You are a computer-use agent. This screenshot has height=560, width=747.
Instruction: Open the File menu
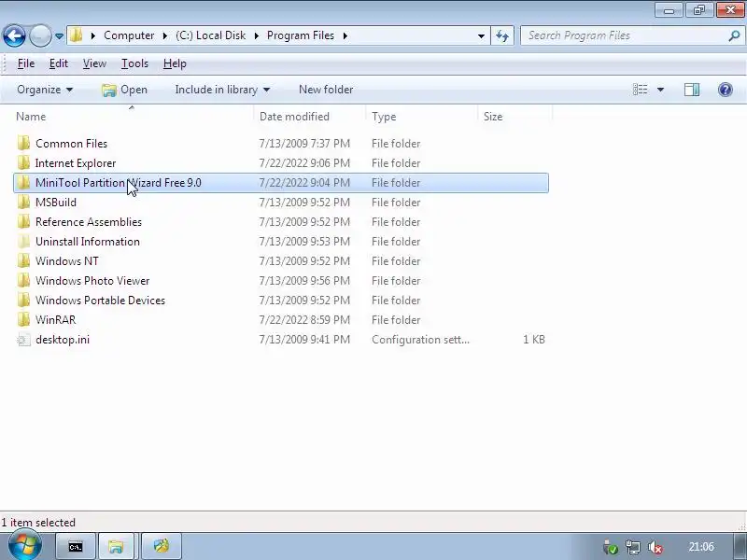click(26, 63)
